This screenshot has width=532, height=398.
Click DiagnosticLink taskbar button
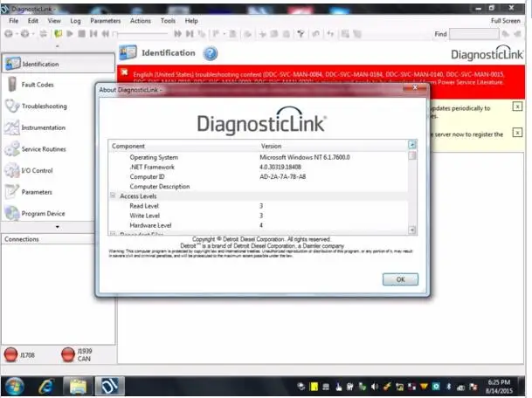point(109,386)
